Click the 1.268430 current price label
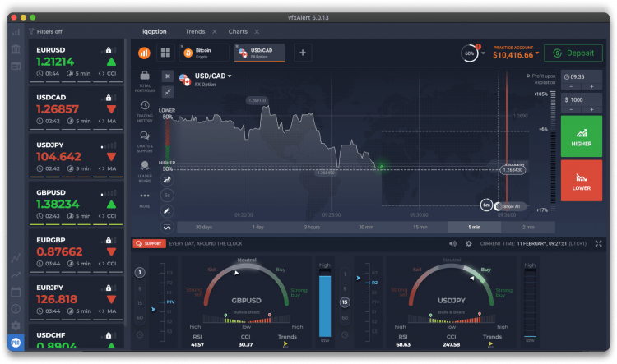The width and height of the screenshot is (617, 364). coord(513,170)
